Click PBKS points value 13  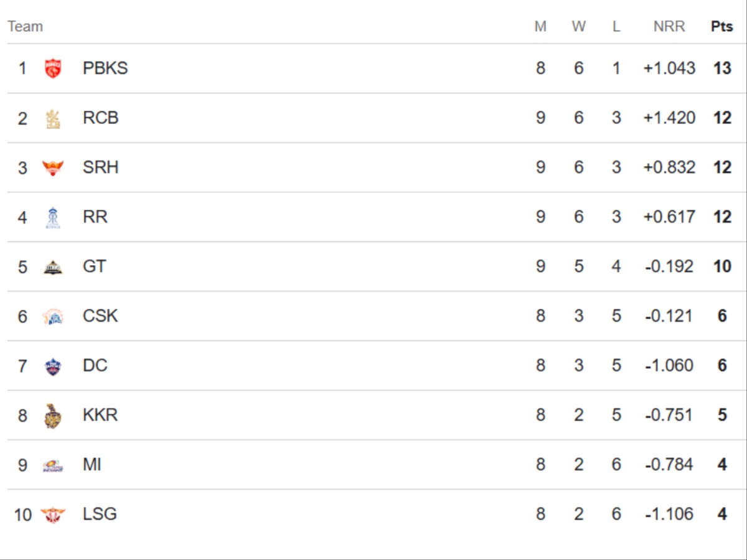pyautogui.click(x=722, y=68)
